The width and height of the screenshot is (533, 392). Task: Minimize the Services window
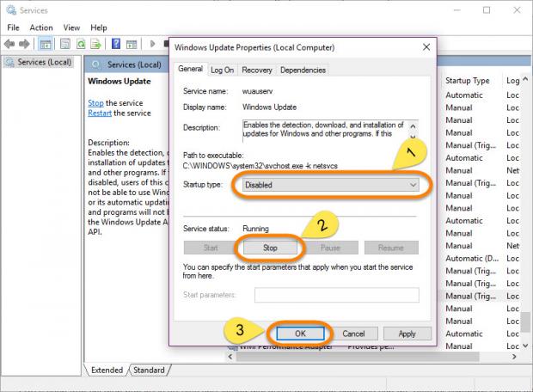[456, 10]
